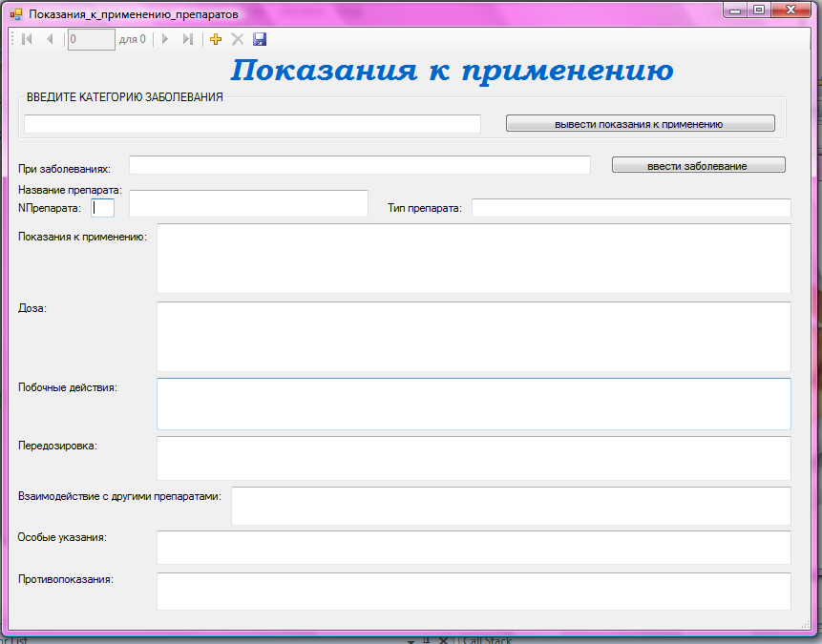Click the 'Название препарата' text box
Screen dimensions: 822x644
(248, 204)
